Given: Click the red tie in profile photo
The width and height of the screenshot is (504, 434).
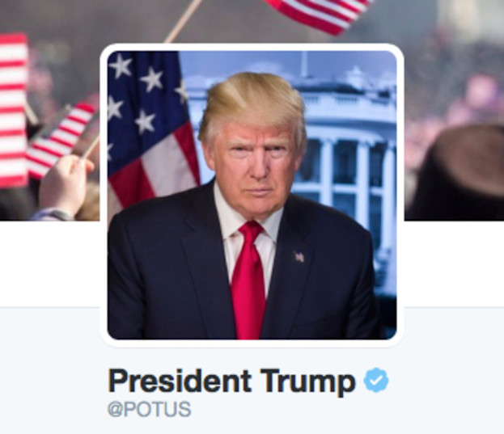Looking at the screenshot, I should tap(249, 280).
